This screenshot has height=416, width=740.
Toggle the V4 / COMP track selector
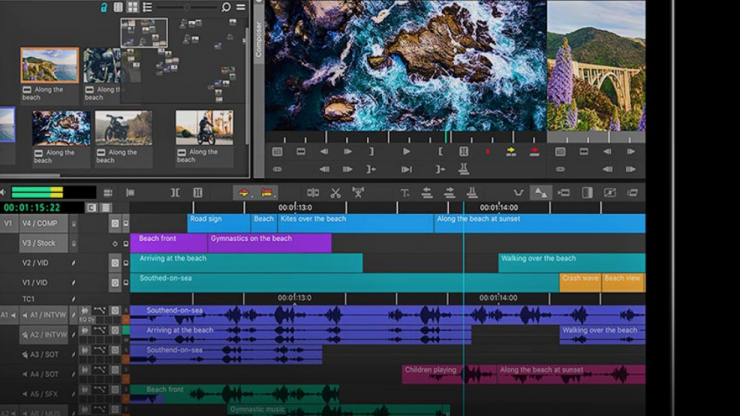point(41,223)
